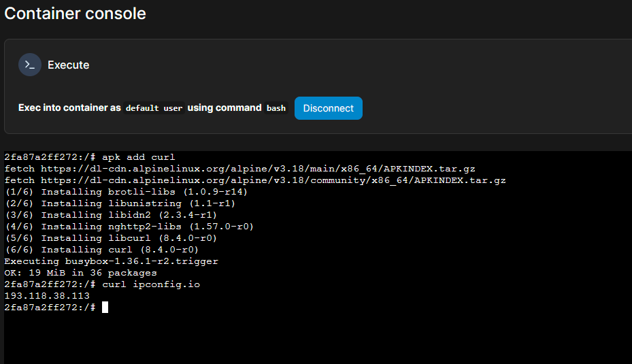Click the 'Installing libunistring' output line
This screenshot has height=364, width=632.
(120, 203)
